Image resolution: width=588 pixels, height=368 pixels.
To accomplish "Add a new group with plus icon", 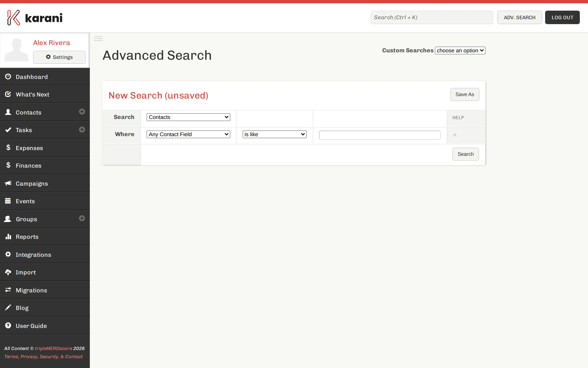I will coord(82,218).
